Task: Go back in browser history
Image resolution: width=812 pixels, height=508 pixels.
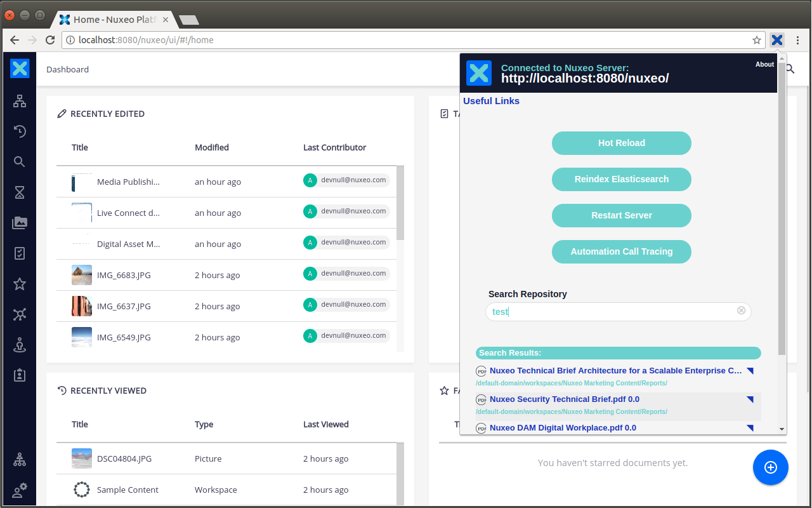Action: [x=15, y=40]
